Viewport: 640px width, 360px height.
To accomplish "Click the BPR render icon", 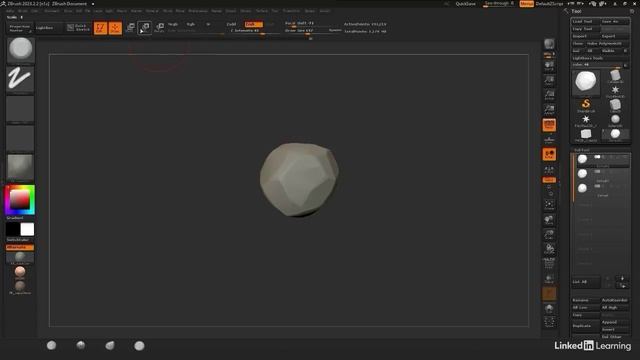I will tap(549, 44).
